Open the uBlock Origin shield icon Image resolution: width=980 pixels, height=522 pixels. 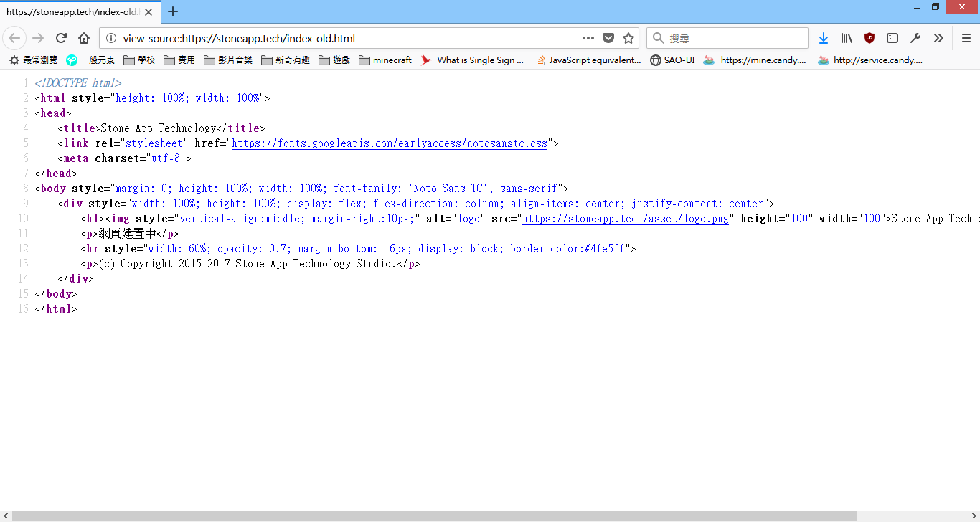870,38
